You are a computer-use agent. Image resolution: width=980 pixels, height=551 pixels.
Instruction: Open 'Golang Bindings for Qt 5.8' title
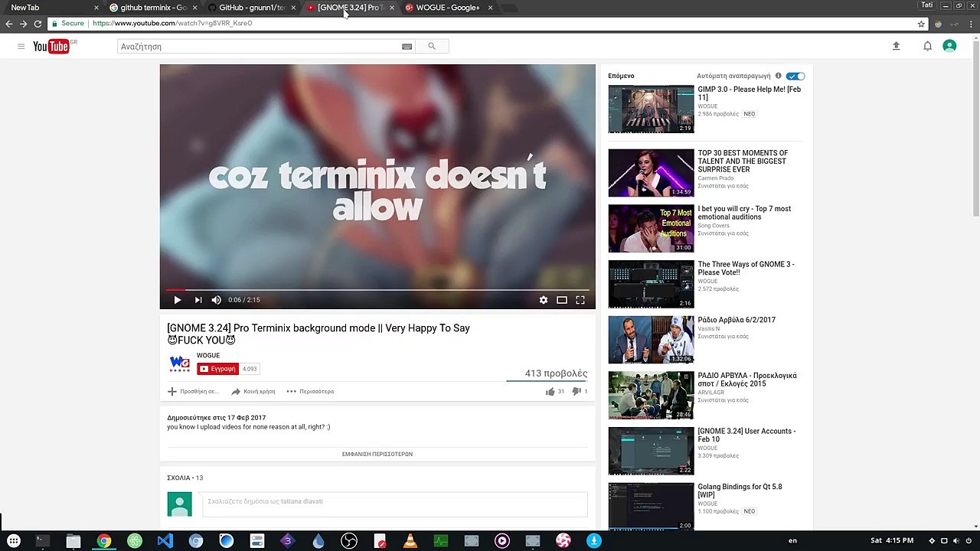click(740, 491)
